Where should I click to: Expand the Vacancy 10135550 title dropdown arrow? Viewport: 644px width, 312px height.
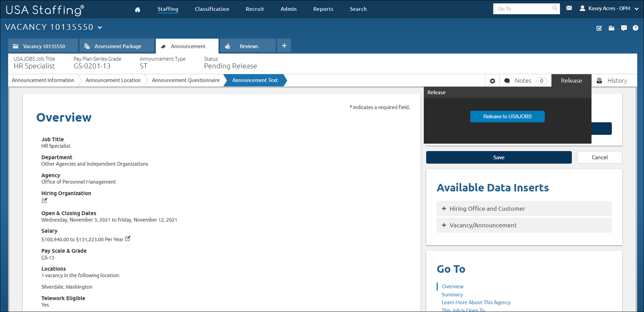tap(100, 28)
